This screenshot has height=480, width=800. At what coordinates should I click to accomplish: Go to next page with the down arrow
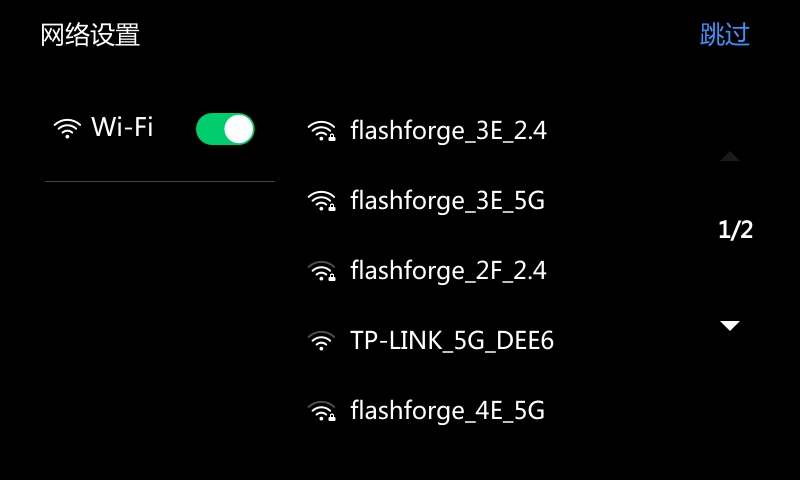click(730, 325)
